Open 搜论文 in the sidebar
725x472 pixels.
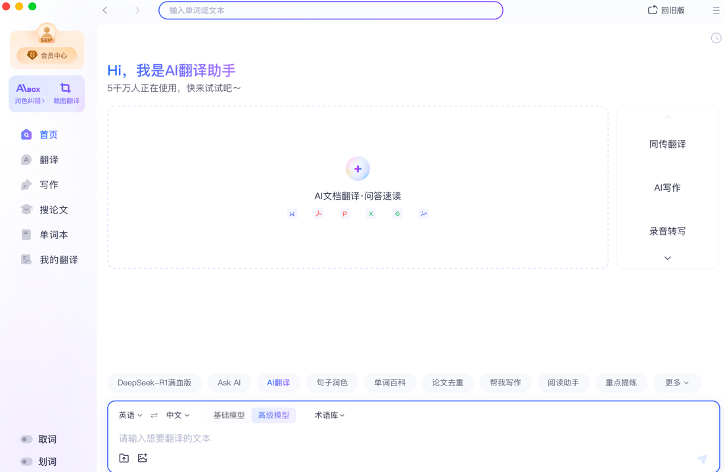(x=53, y=210)
